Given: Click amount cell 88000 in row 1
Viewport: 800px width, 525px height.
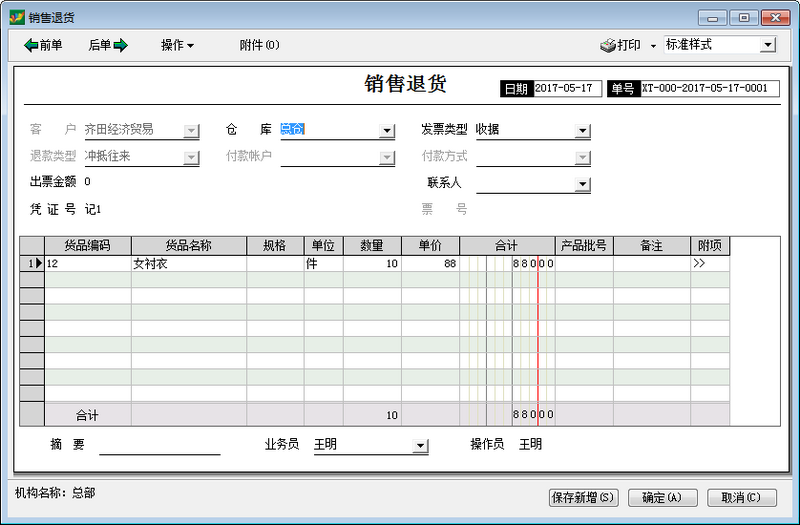Looking at the screenshot, I should (x=507, y=264).
